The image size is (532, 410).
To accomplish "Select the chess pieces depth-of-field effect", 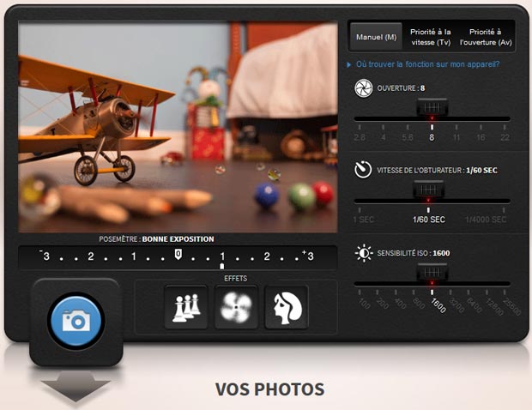I will [x=186, y=307].
